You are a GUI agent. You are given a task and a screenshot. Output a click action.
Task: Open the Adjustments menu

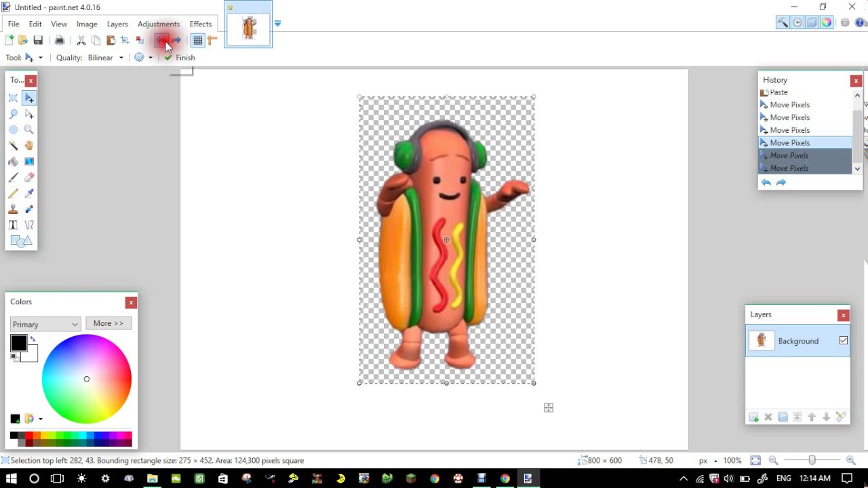(x=159, y=24)
